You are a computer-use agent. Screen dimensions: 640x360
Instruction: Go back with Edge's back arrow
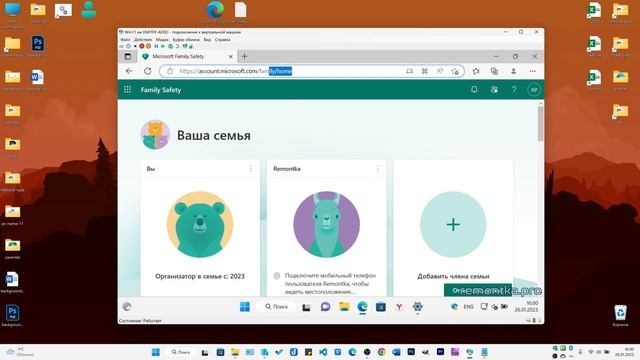[x=129, y=71]
